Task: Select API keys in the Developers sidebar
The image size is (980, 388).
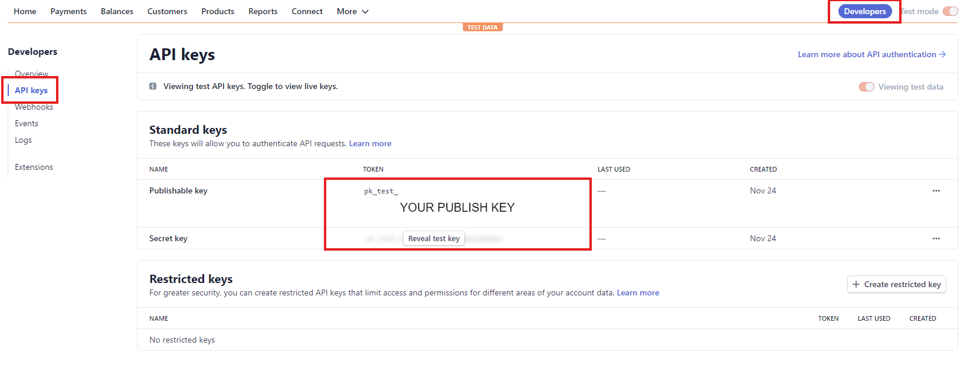Action: pos(31,90)
